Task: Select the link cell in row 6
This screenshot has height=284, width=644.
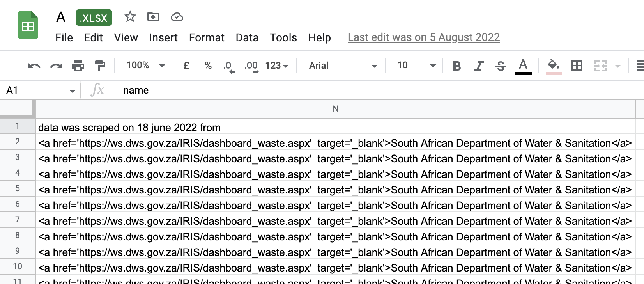Action: (336, 205)
